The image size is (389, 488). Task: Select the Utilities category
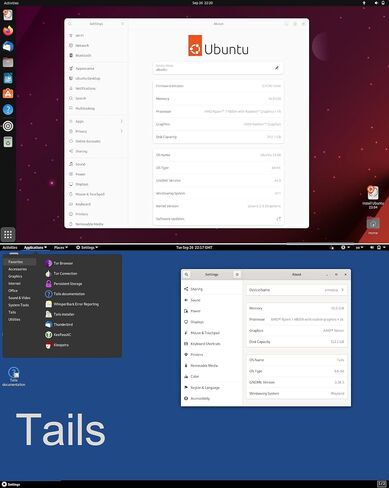20,319
